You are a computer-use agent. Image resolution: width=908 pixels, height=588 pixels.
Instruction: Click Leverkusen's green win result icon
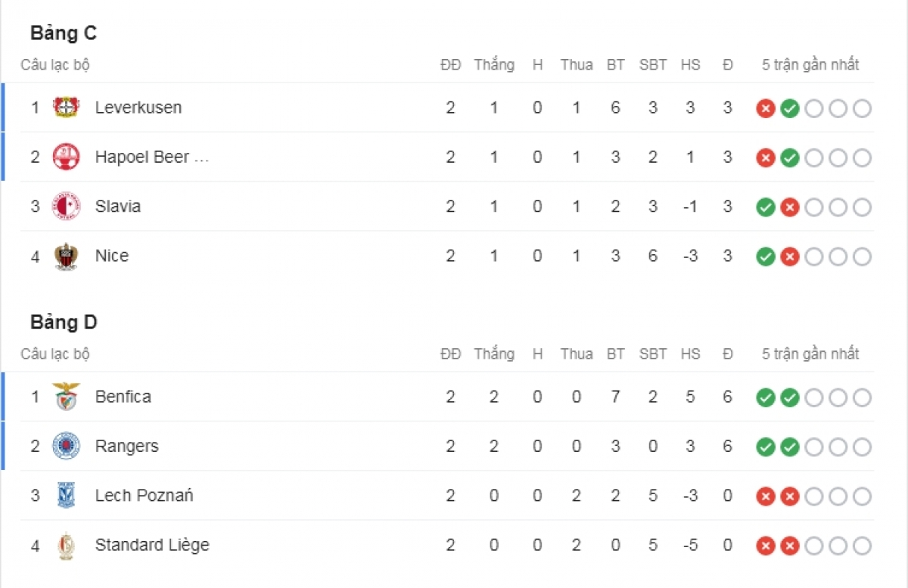790,108
